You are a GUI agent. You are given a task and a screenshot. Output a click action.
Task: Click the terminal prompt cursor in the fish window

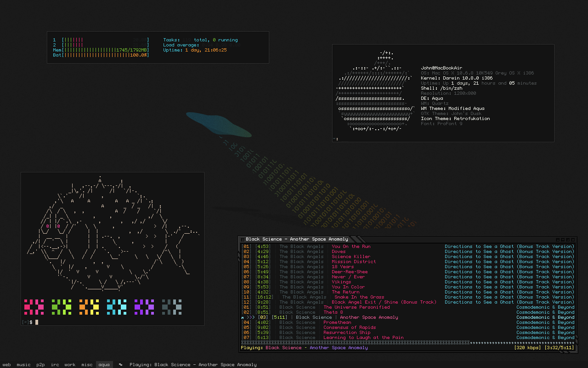pyautogui.click(x=37, y=322)
